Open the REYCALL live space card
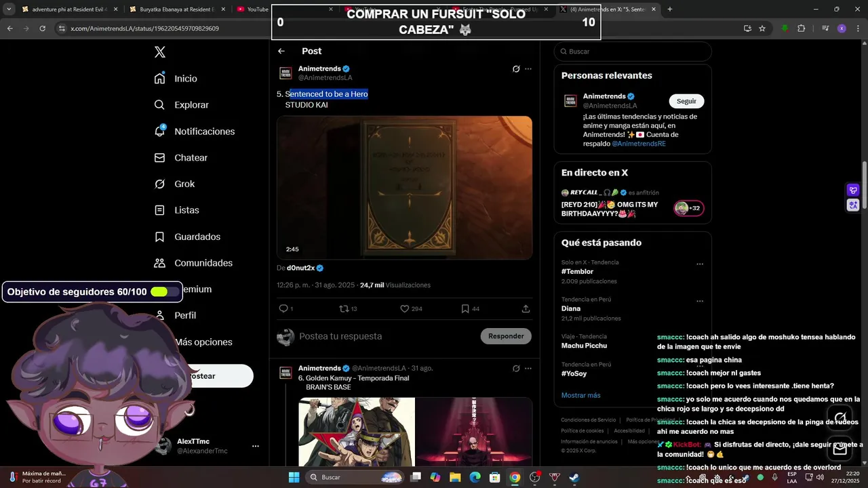This screenshot has width=868, height=488. [632, 203]
